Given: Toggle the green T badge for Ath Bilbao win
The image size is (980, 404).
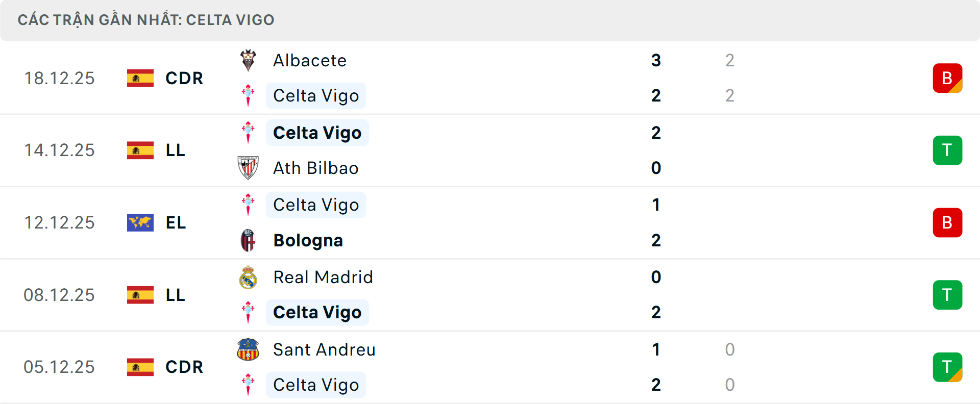Looking at the screenshot, I should (947, 150).
